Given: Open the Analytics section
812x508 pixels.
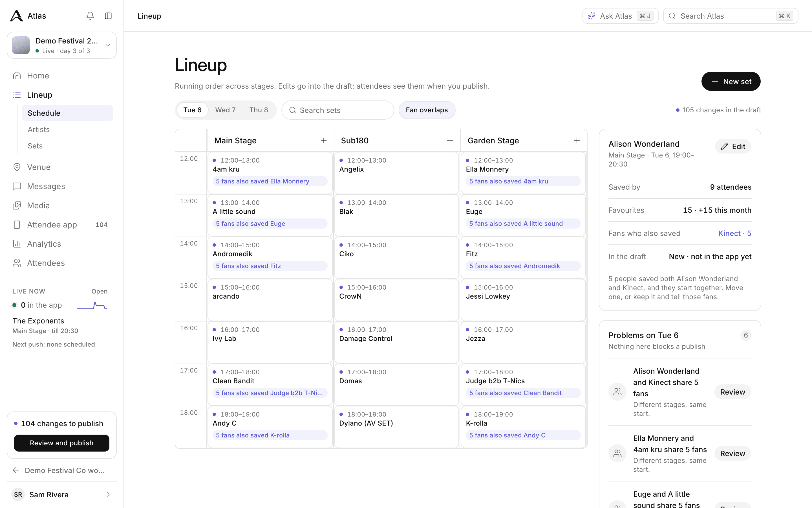Looking at the screenshot, I should coord(62,244).
